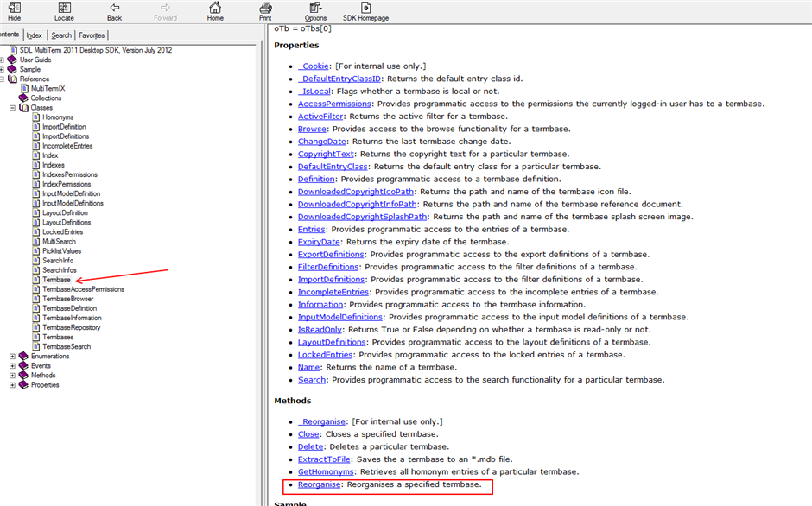Open the Options toolbar icon

(315, 8)
